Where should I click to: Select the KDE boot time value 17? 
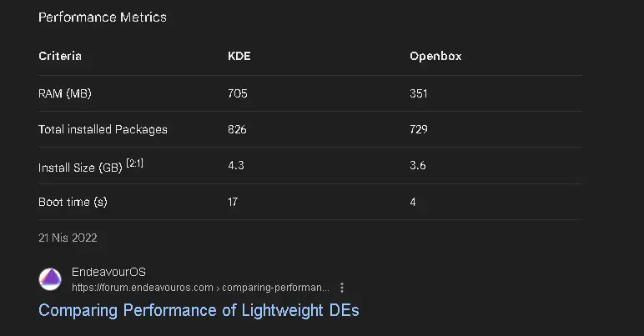click(x=233, y=202)
